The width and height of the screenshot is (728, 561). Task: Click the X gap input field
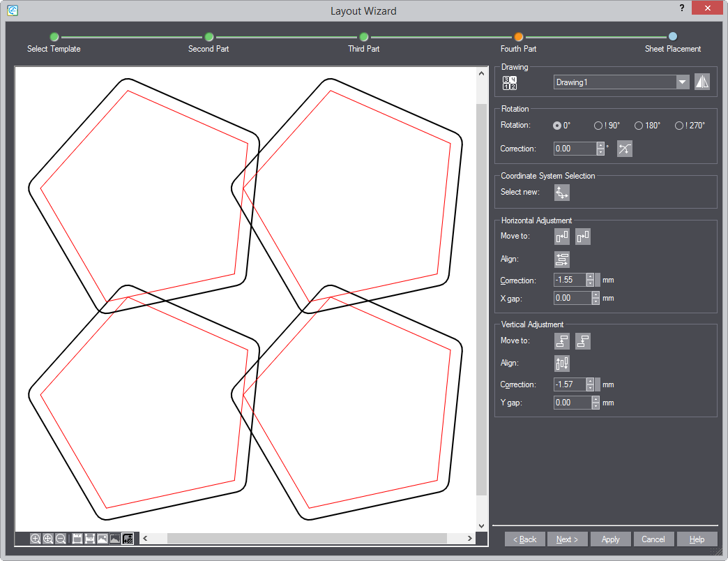click(x=572, y=298)
